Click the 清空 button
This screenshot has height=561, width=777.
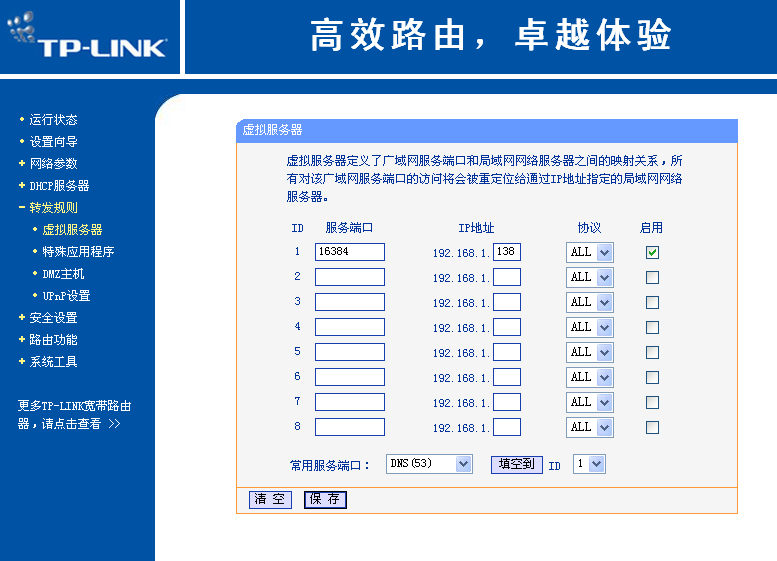point(270,500)
